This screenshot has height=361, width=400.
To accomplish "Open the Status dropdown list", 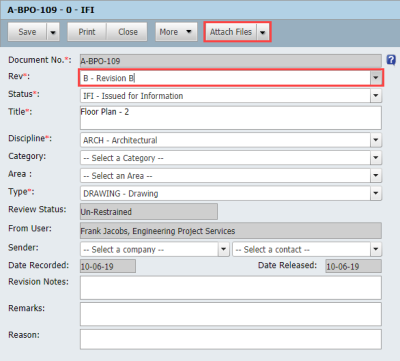I will [x=376, y=96].
